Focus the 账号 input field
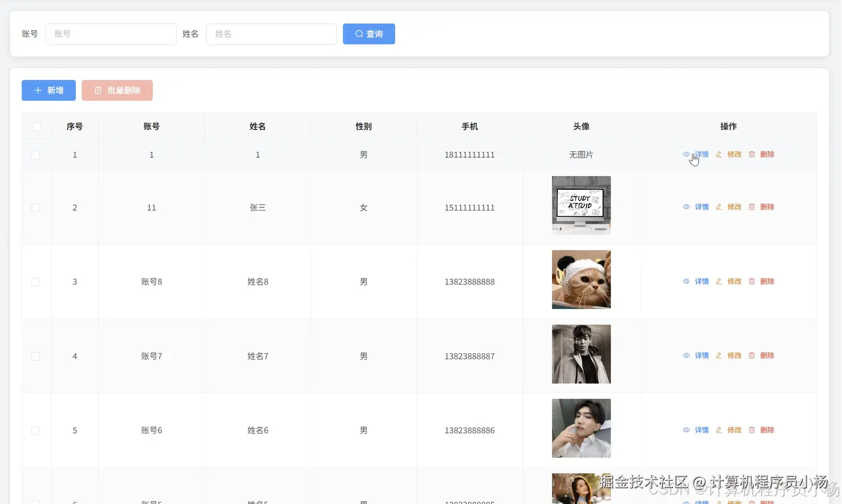This screenshot has width=842, height=504. click(x=111, y=34)
